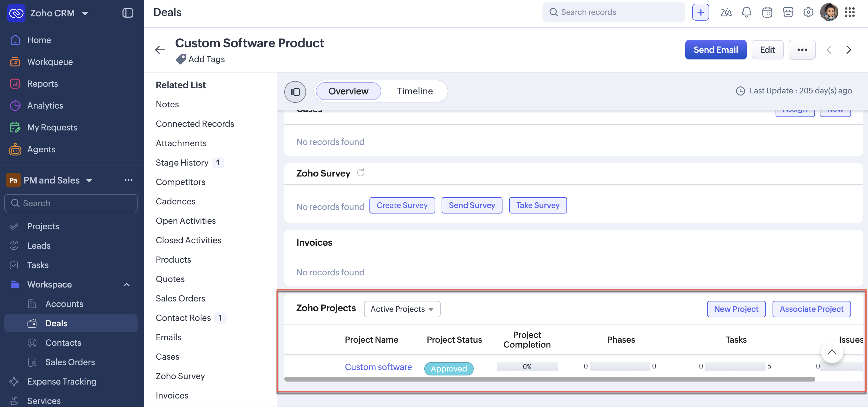Expand the Zoho CRM product dropdown arrow
Viewport: 868px width, 407px height.
85,13
